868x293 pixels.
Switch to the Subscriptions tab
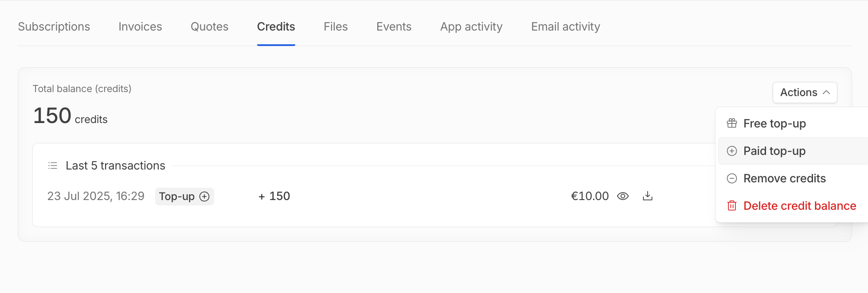pos(54,27)
